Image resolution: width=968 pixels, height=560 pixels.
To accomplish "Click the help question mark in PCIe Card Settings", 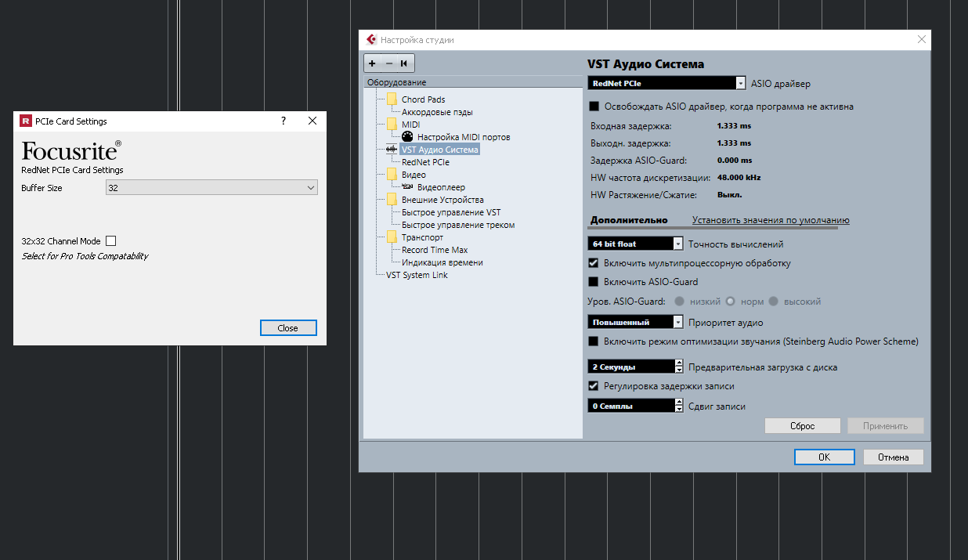I will click(x=284, y=121).
